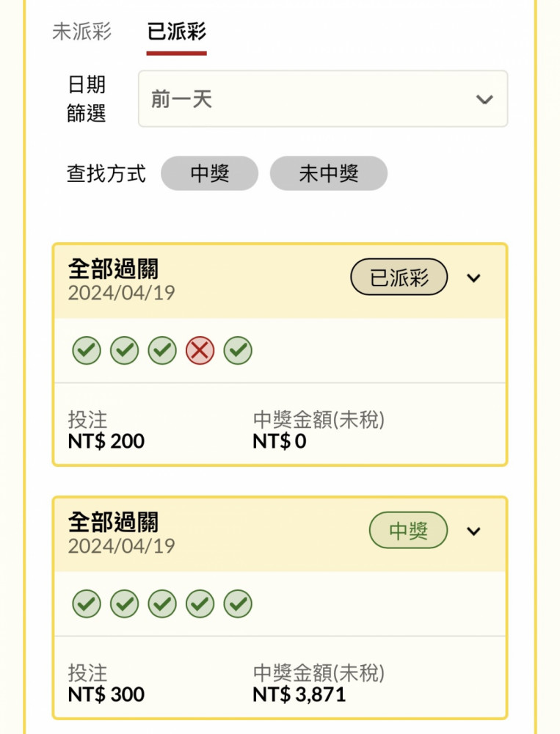The width and height of the screenshot is (560, 734).
Task: Click first green check in NT$ 300 bet card
Action: click(87, 604)
